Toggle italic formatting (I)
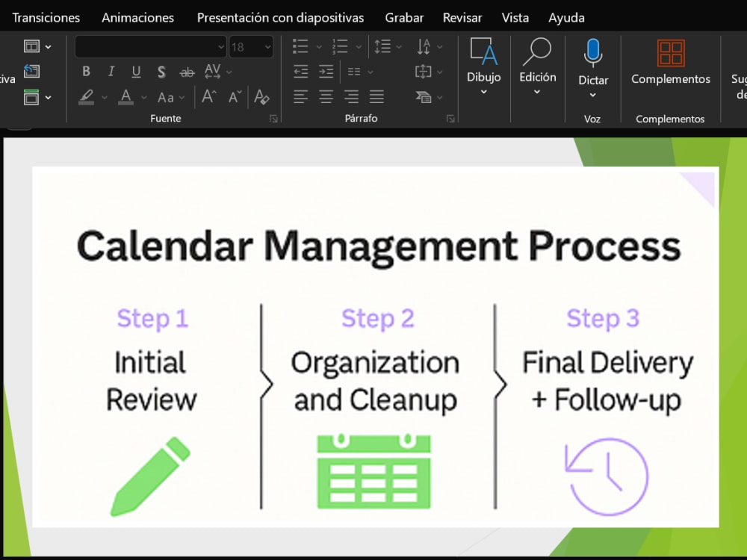Image resolution: width=747 pixels, height=560 pixels. [x=111, y=72]
